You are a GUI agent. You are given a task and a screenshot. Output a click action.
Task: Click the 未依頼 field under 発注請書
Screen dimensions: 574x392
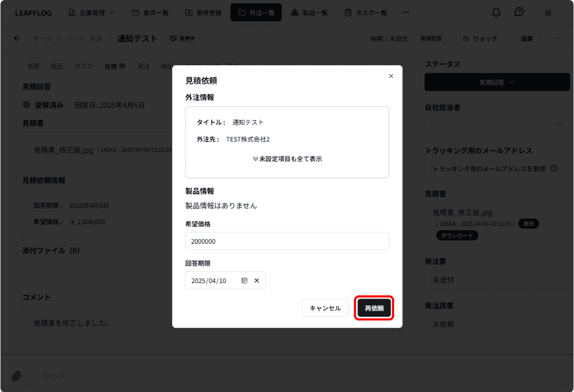(x=497, y=324)
